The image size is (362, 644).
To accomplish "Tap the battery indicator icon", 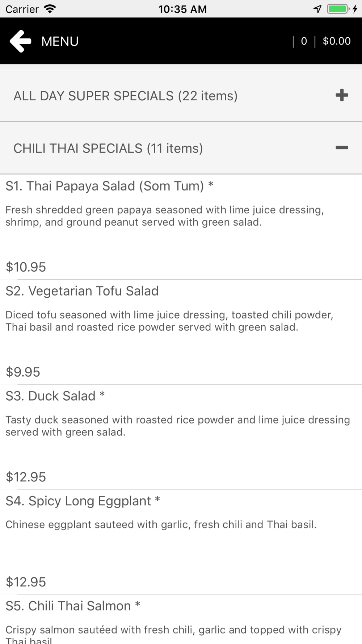I will (x=338, y=9).
